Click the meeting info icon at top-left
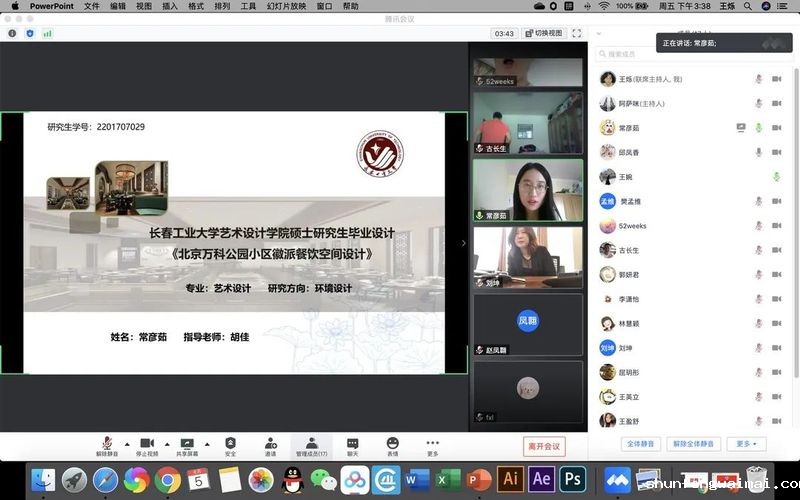800x500 pixels. coord(12,33)
